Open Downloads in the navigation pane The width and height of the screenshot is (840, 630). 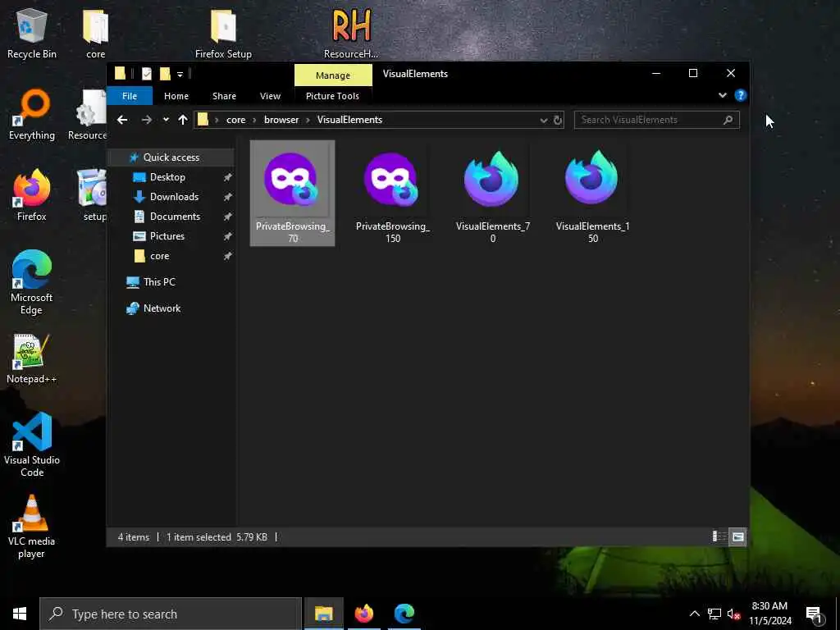[x=174, y=197]
